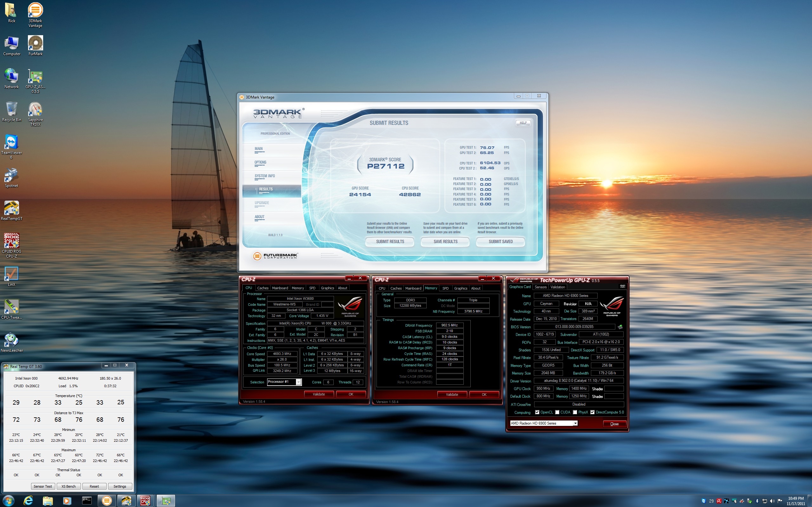Toggle the PhysX checkbox in GPU-Z
Image resolution: width=812 pixels, height=507 pixels.
(575, 412)
